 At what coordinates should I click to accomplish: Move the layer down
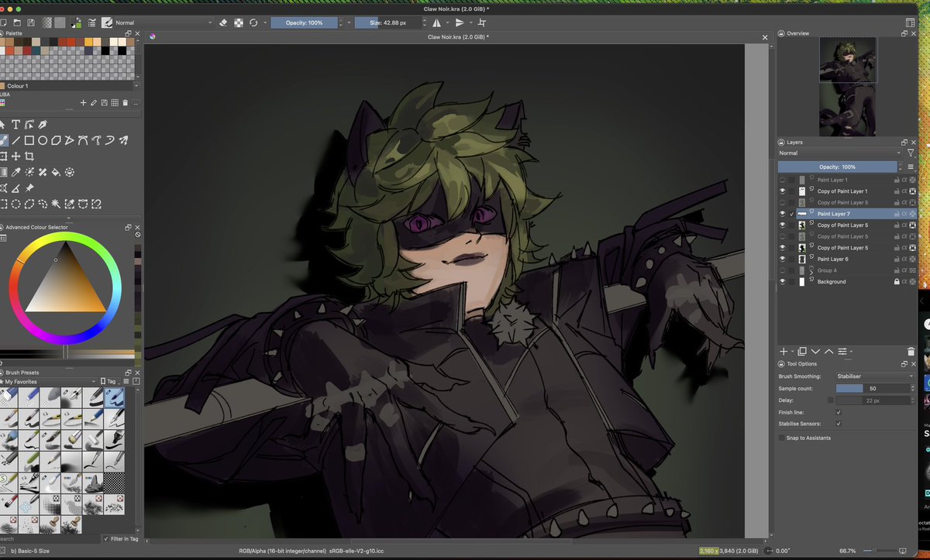coord(815,351)
